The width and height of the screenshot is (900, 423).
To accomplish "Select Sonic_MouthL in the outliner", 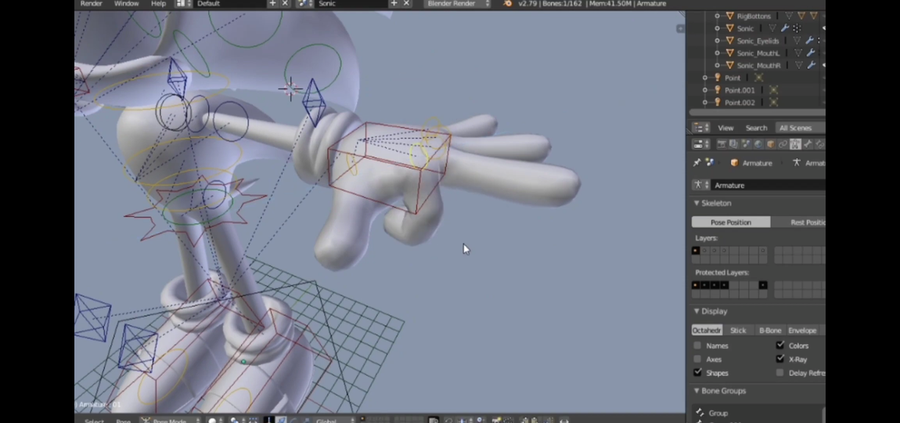I will [758, 53].
